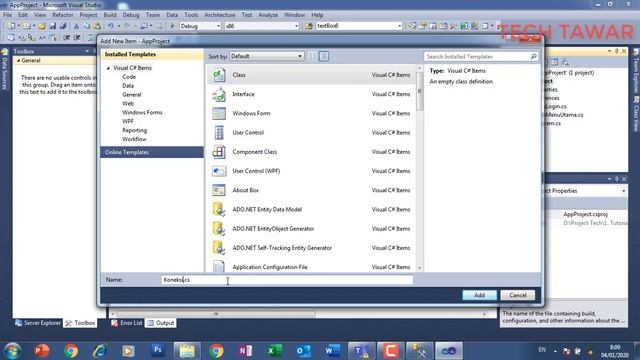The height and width of the screenshot is (360, 640).
Task: Collapse the General group in Toolbox
Action: click(x=18, y=60)
